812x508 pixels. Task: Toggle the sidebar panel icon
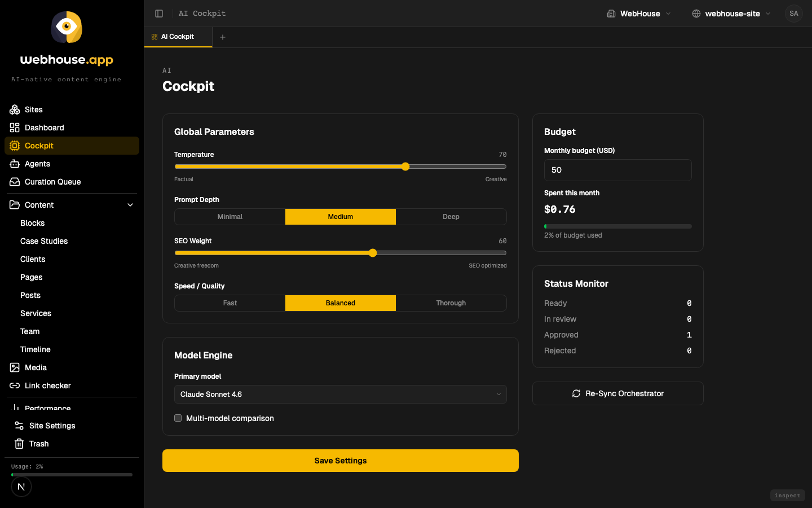click(159, 14)
